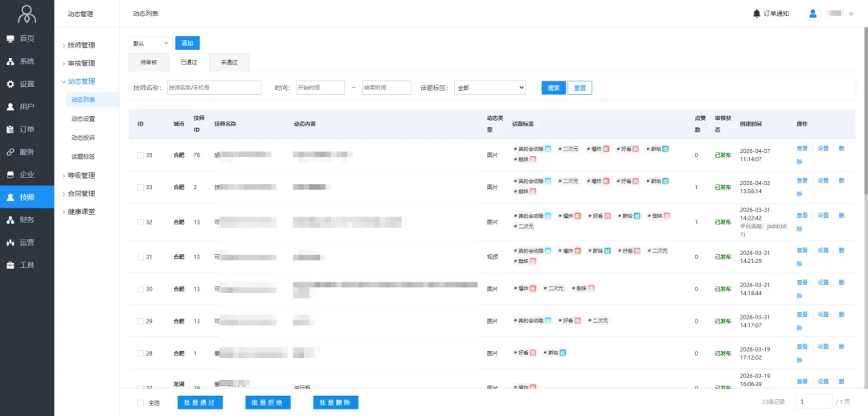Open the 默认 dropdown beside 添加
Screen dimensions: 868x416
(x=151, y=43)
